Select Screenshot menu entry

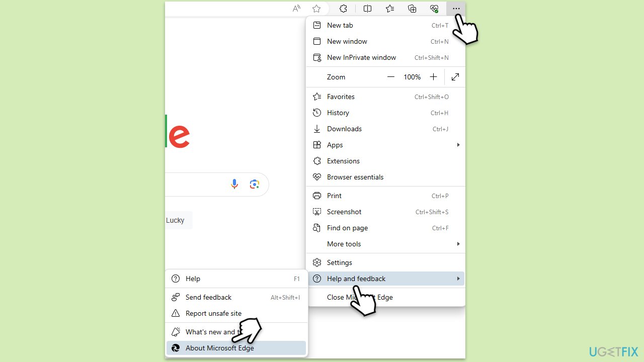click(385, 212)
